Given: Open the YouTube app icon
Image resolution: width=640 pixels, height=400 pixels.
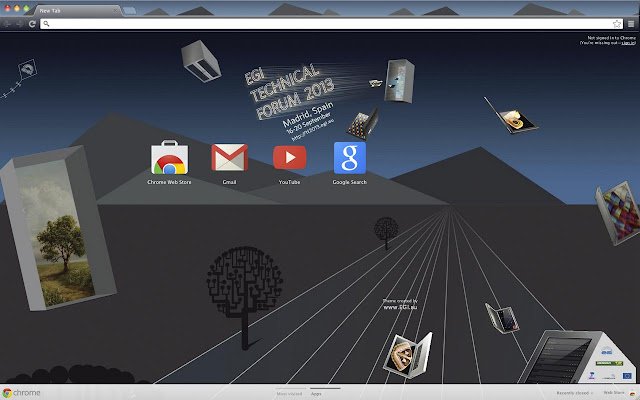Looking at the screenshot, I should 289,157.
